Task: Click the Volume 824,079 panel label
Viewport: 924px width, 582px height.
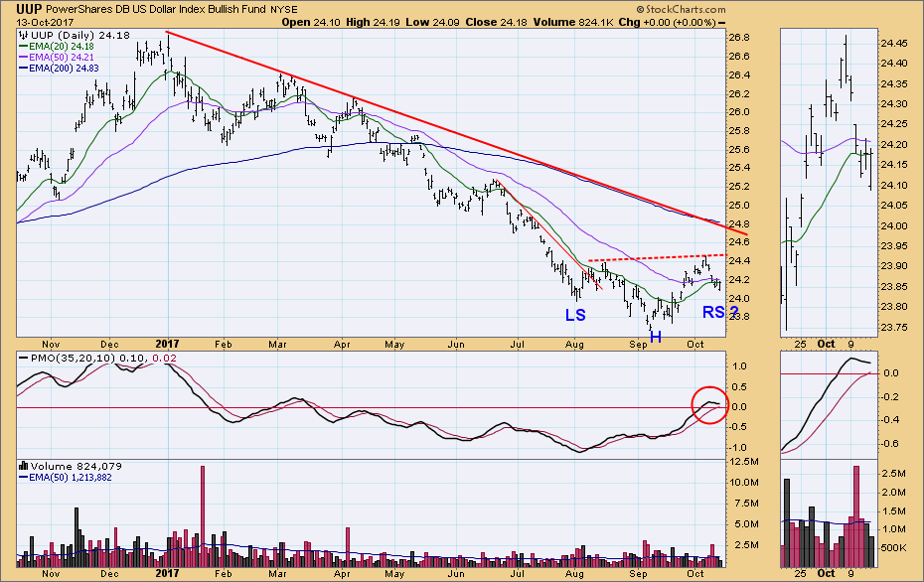Action: click(71, 467)
